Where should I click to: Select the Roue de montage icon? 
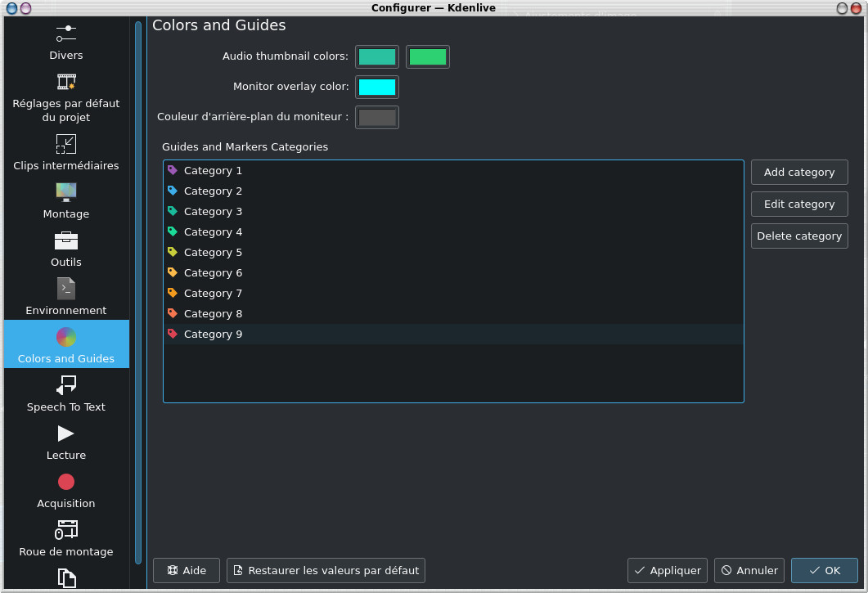tap(66, 530)
